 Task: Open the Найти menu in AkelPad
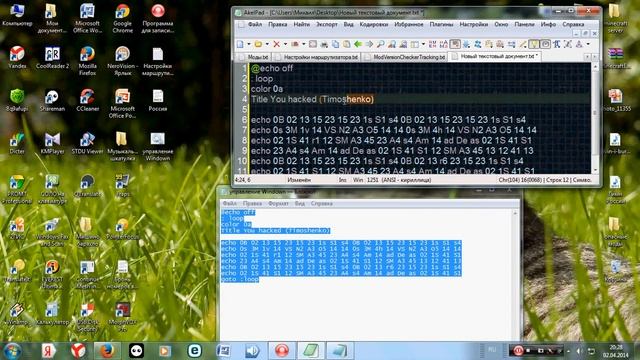302,24
